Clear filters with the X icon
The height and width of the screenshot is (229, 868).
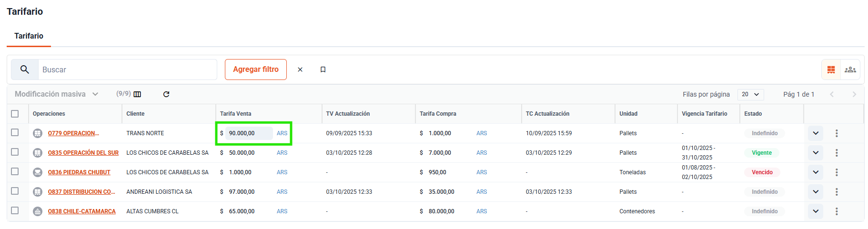300,70
